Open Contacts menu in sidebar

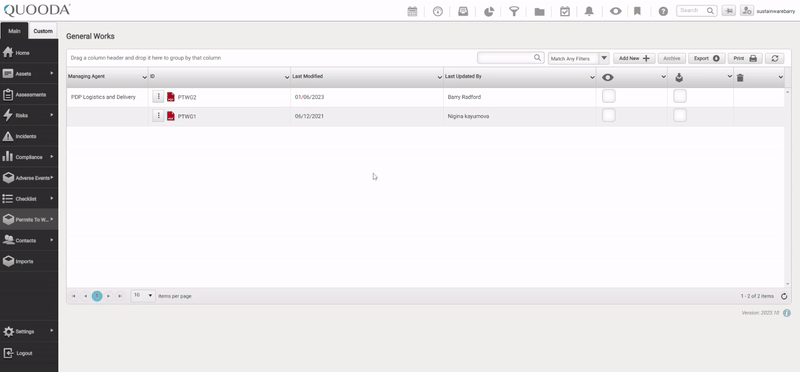[x=29, y=240]
